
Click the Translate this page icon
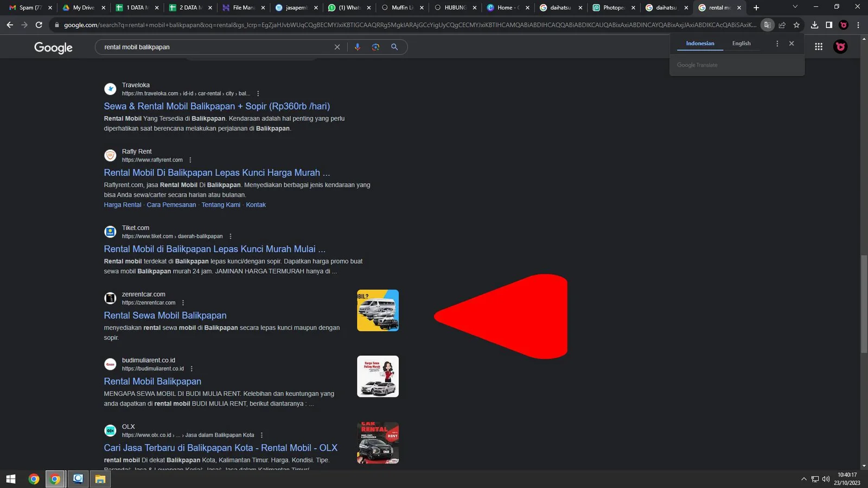pyautogui.click(x=767, y=25)
